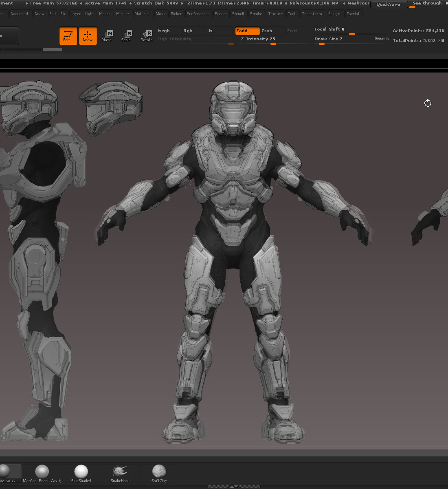Screen dimensions: 448x489
Task: Open the Edit menu in the menu bar
Action: (x=53, y=14)
